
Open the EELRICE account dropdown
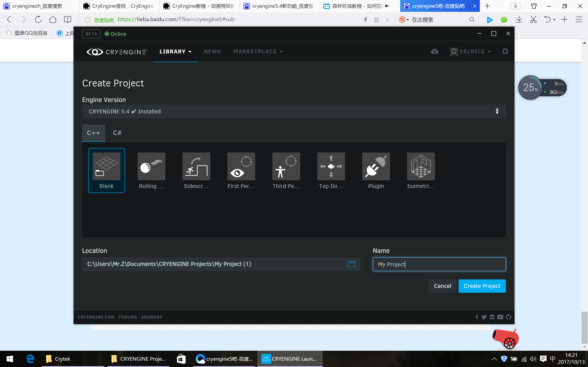point(470,52)
